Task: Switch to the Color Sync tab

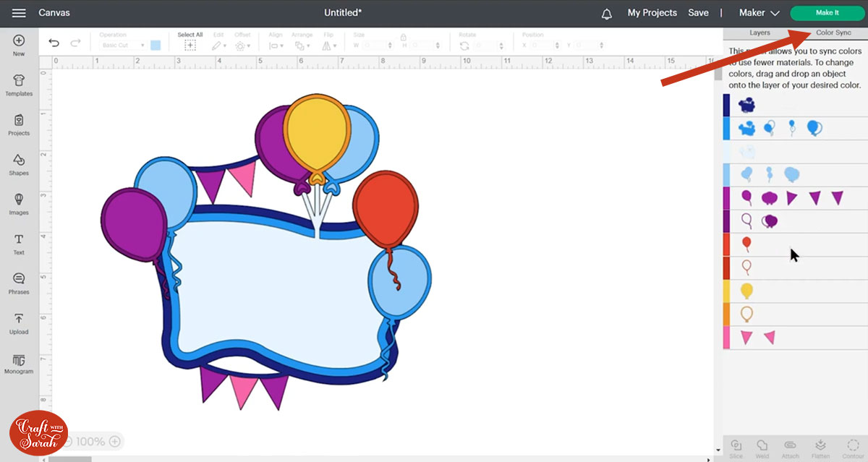Action: tap(833, 33)
